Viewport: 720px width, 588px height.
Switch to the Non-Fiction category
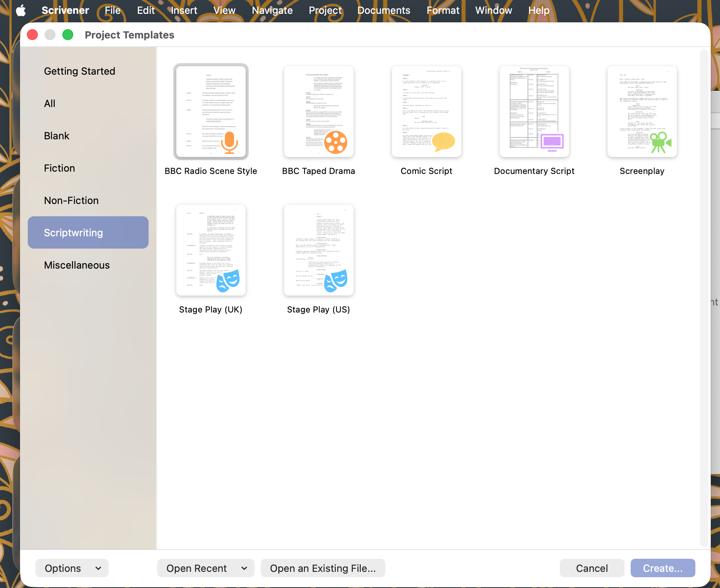pos(88,200)
